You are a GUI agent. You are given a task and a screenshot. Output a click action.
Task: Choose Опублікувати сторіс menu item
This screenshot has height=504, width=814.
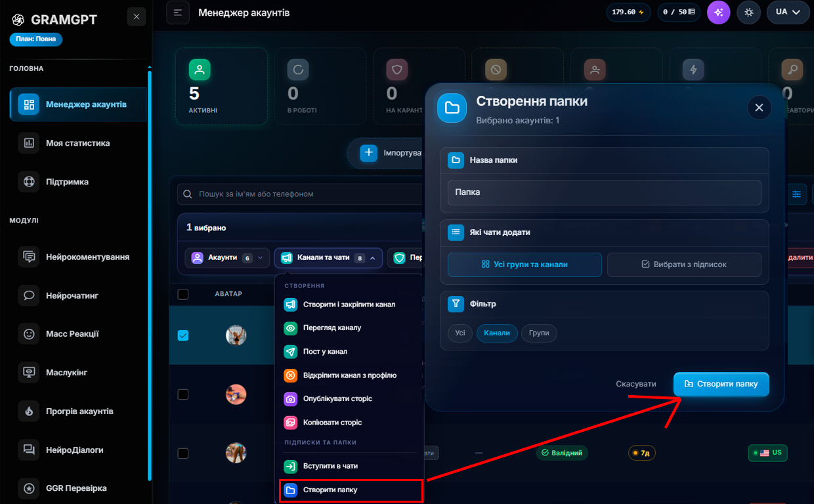[349, 398]
